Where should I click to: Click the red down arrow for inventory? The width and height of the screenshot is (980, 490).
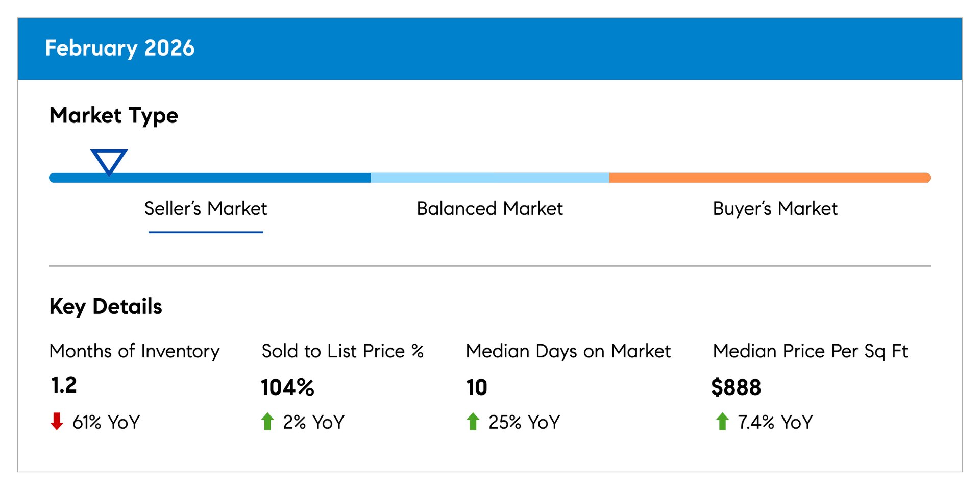(x=57, y=422)
